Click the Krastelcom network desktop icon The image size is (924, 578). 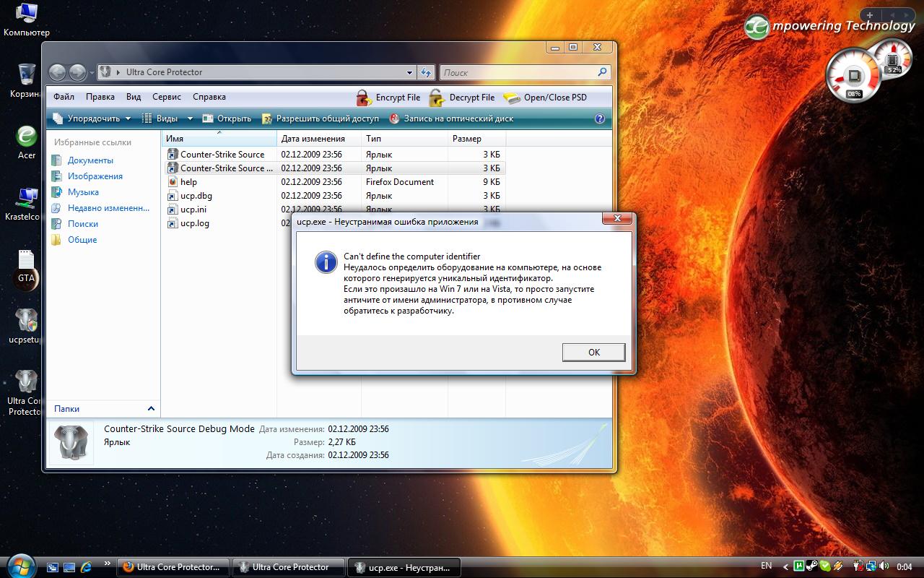pos(22,204)
